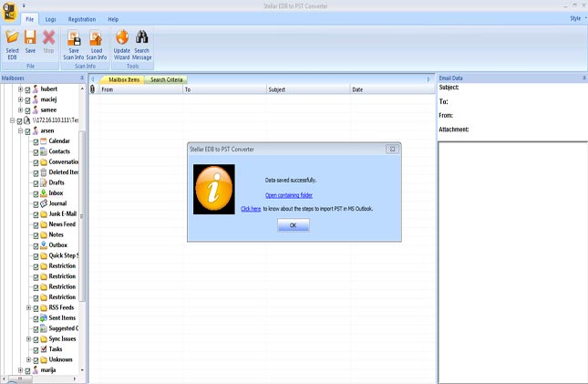Click the marija mailbox user icon

point(36,370)
